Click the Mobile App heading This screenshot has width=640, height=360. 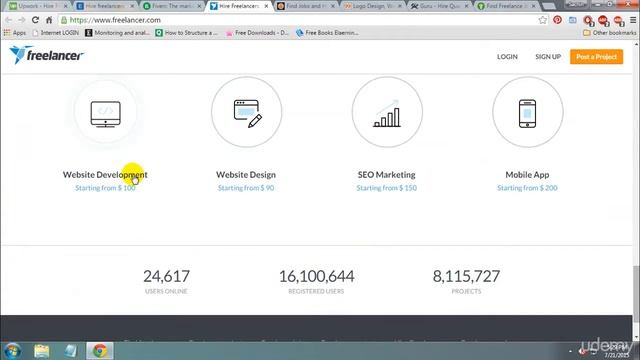pos(527,175)
